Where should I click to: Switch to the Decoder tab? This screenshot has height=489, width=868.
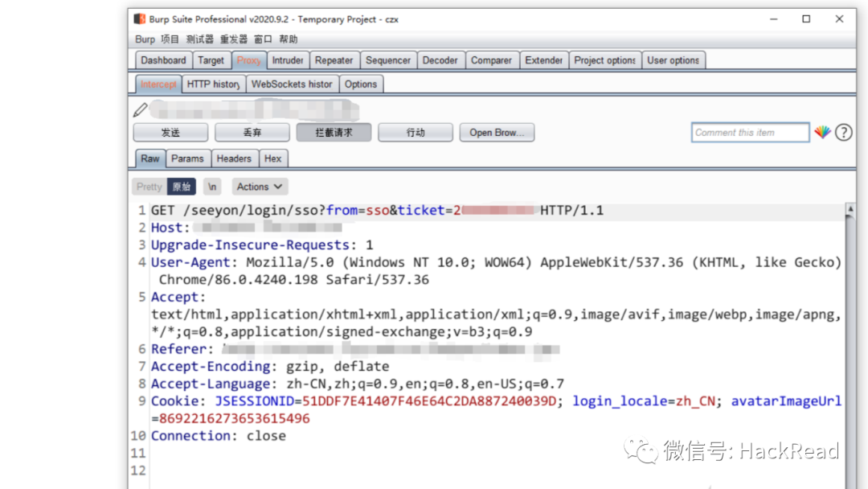click(440, 60)
